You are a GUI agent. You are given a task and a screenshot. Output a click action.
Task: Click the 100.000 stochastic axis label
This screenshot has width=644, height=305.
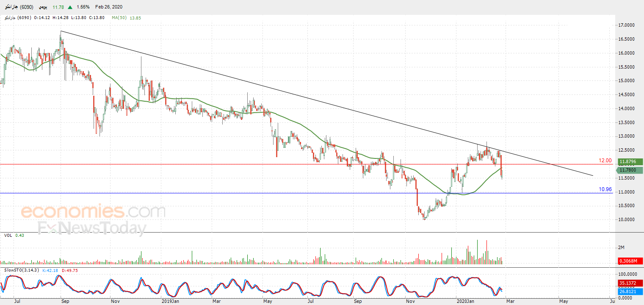click(x=627, y=274)
